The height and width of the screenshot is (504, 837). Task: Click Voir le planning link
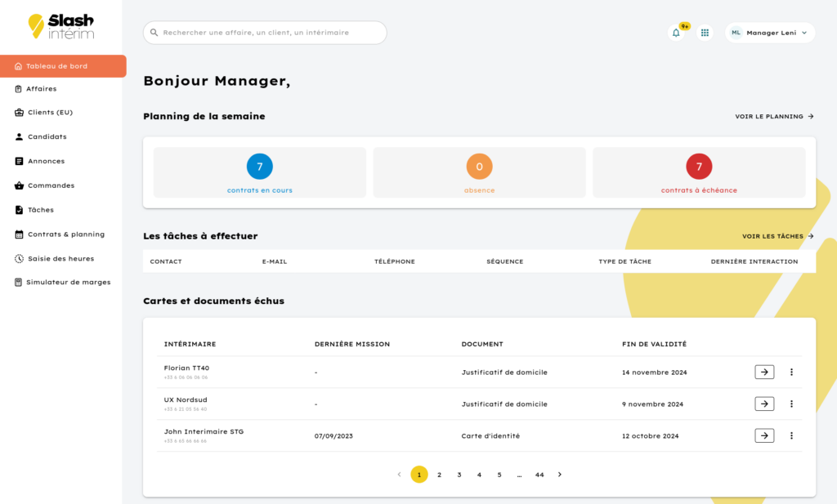coord(773,117)
